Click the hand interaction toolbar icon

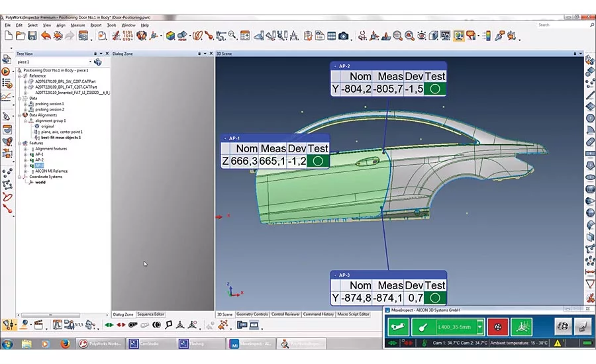512,36
